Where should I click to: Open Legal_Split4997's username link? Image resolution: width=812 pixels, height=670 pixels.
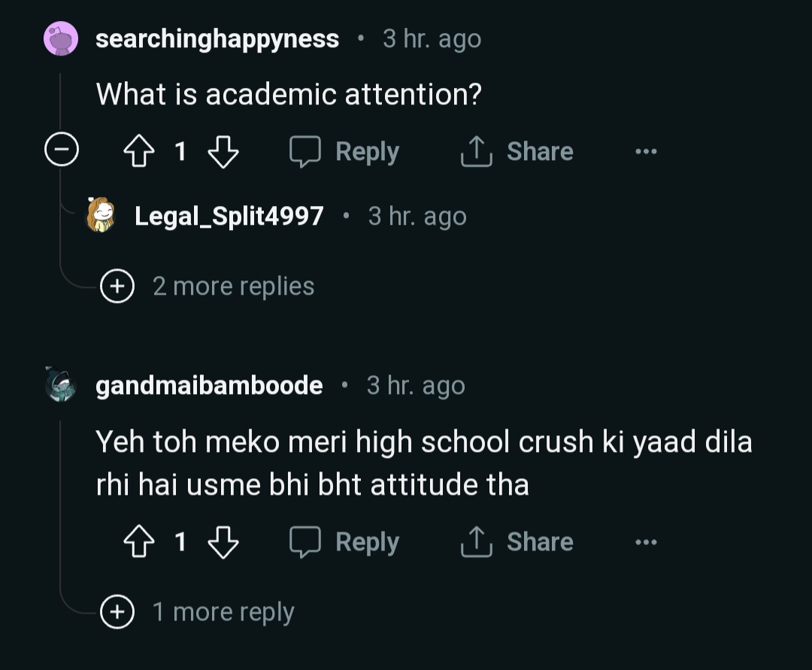pos(229,217)
